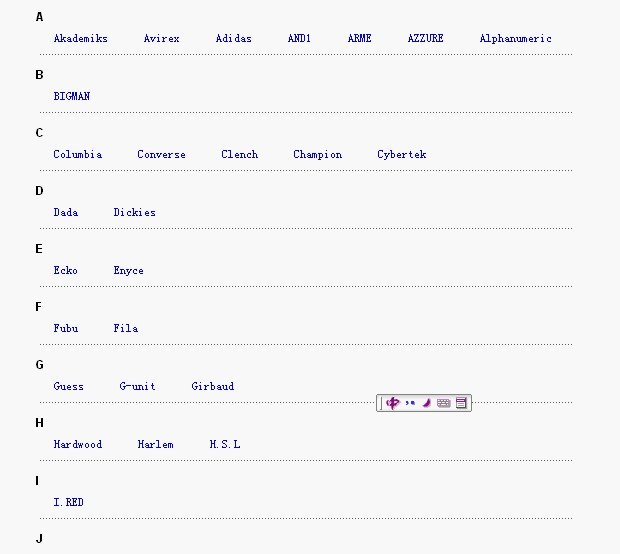Image resolution: width=620 pixels, height=554 pixels.
Task: Click the Fila brand link
Action: click(x=125, y=329)
